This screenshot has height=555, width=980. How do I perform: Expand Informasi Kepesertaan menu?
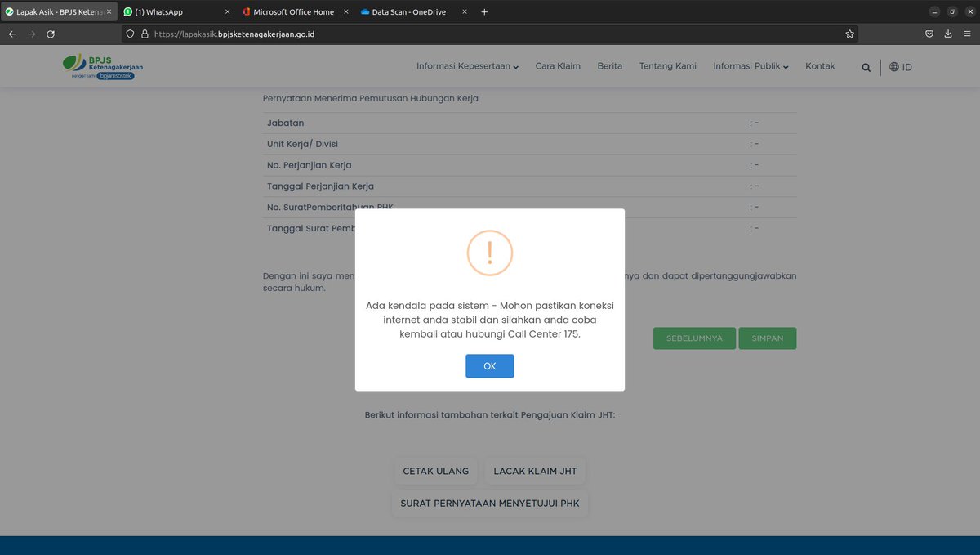click(x=467, y=66)
